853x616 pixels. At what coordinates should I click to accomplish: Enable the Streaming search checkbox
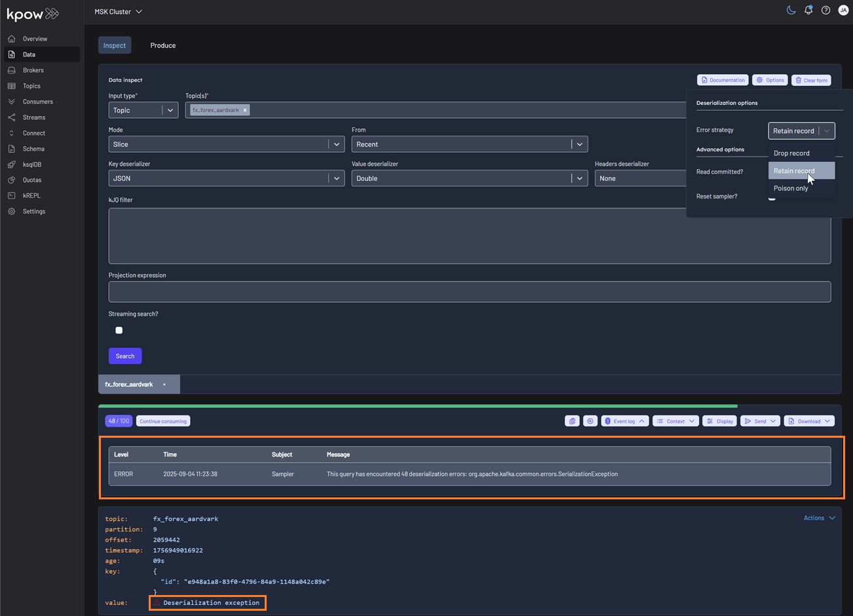tap(119, 330)
